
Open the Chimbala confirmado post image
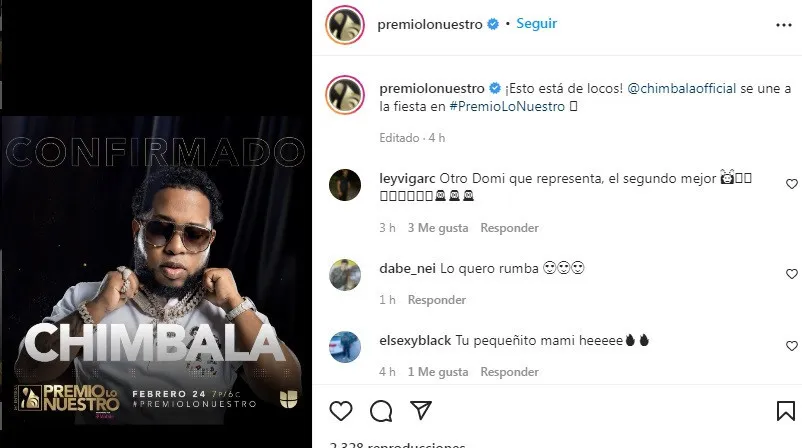point(156,270)
